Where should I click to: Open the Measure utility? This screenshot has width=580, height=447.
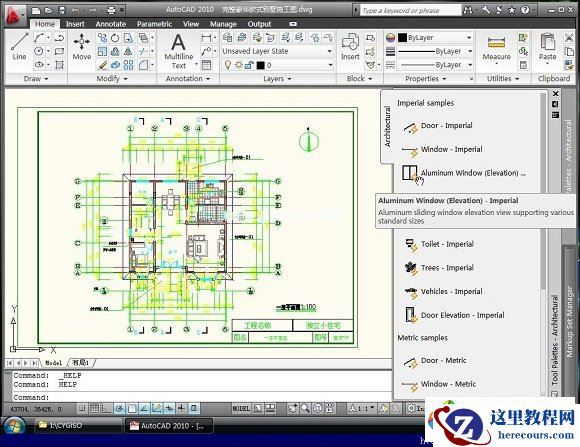click(x=496, y=49)
